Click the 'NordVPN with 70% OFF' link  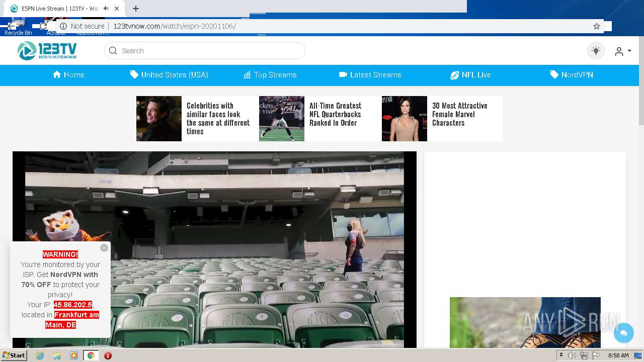click(60, 280)
